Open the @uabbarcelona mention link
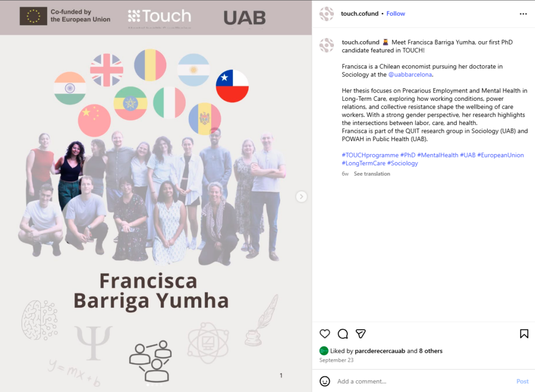Screen dimensions: 535x392 (x=410, y=74)
